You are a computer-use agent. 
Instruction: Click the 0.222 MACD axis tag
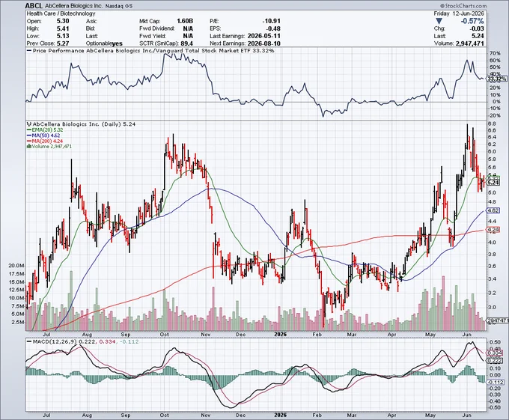(494, 361)
